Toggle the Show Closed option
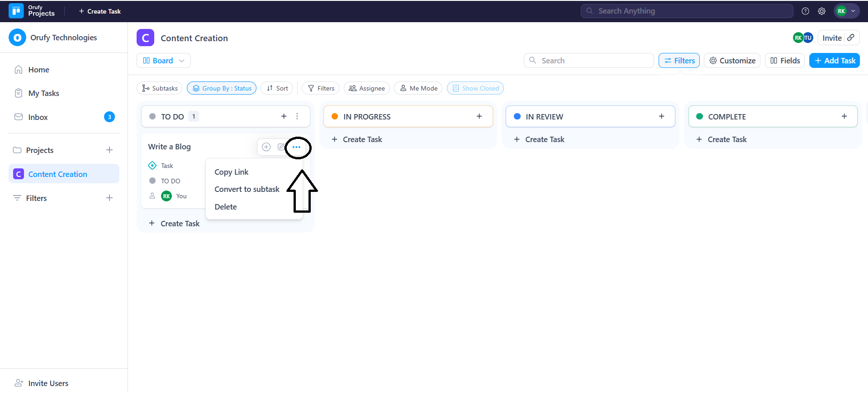This screenshot has width=868, height=396. point(475,88)
